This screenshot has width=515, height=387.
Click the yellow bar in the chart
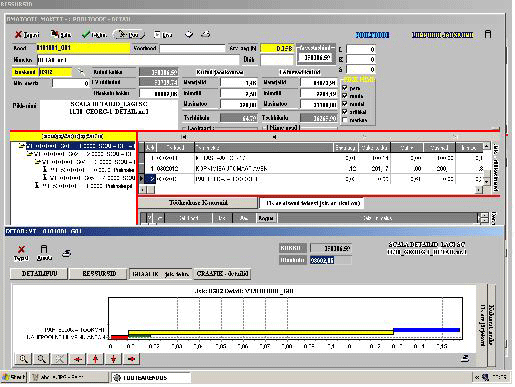click(x=261, y=332)
